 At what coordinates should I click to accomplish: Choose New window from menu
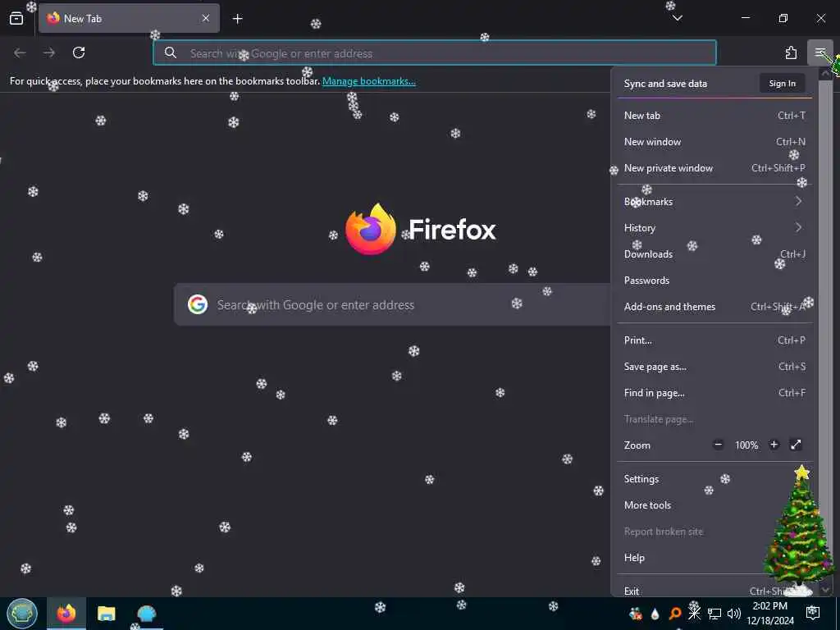click(714, 141)
